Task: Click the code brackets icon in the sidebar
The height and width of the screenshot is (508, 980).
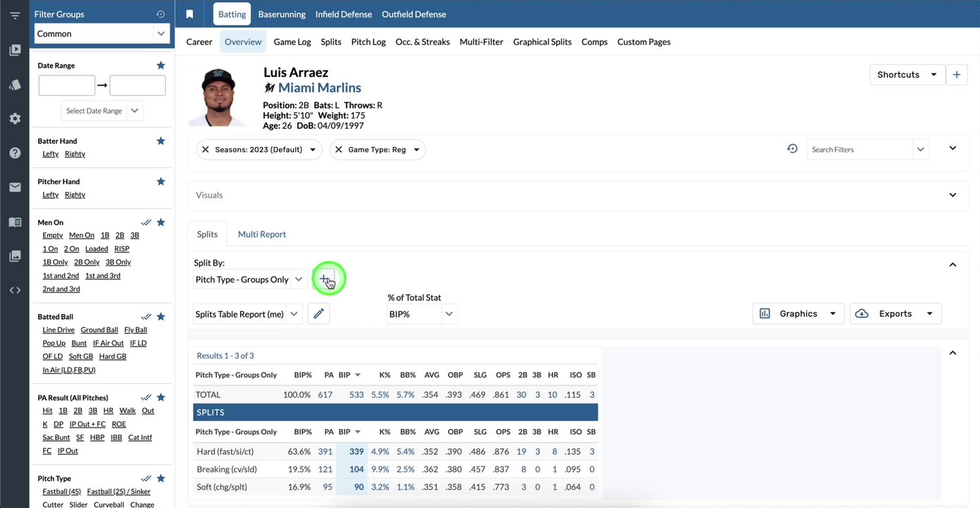Action: (x=15, y=290)
